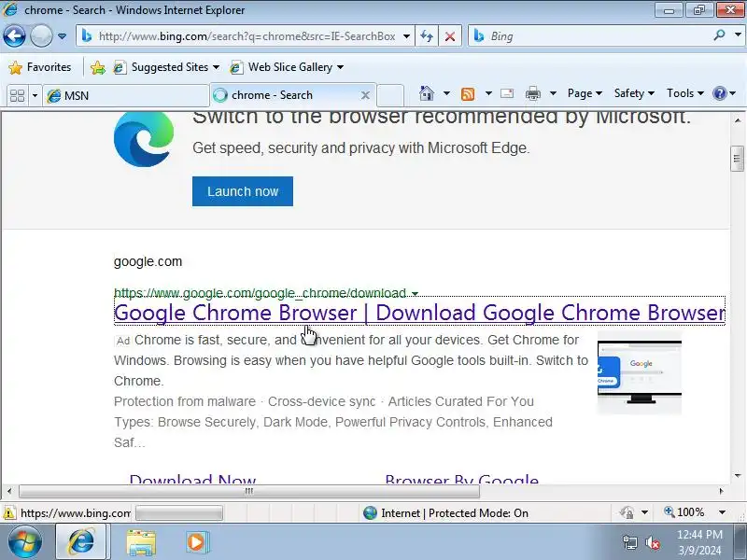Stop loading with the red X

click(x=450, y=36)
